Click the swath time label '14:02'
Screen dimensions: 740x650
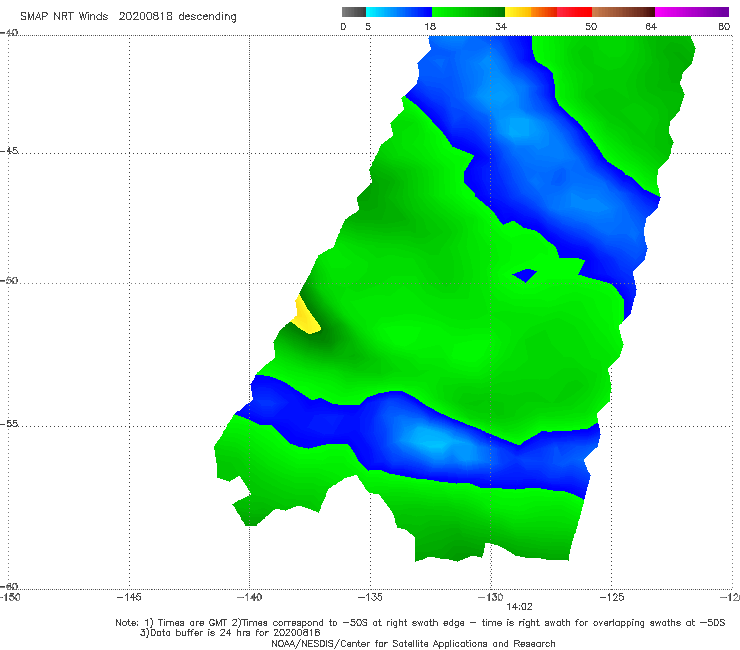(x=519, y=607)
